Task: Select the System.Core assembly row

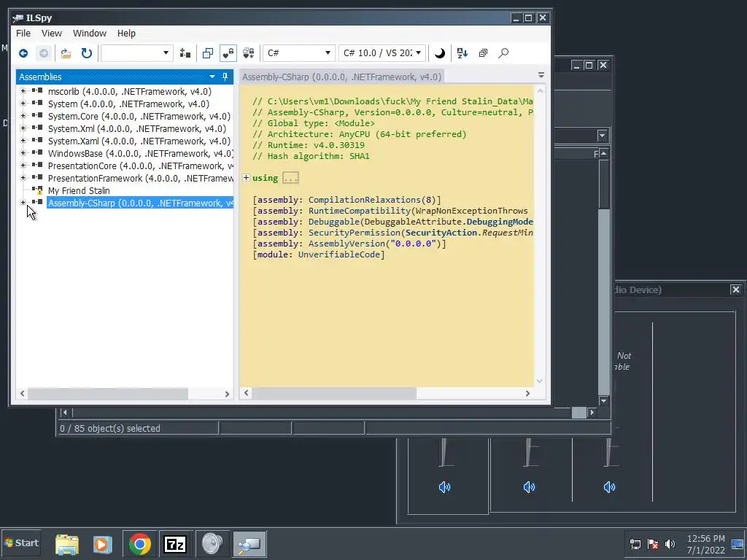Action: click(x=139, y=116)
